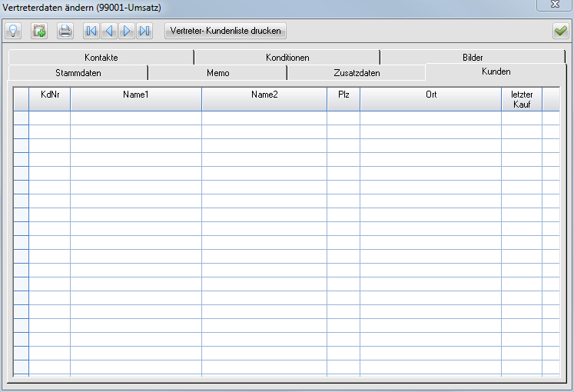The height and width of the screenshot is (392, 574).
Task: Click the KdNr column header
Action: [49, 95]
